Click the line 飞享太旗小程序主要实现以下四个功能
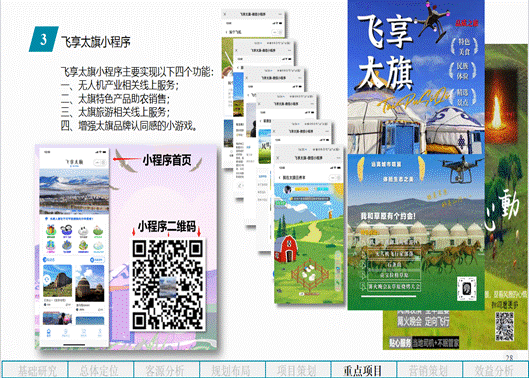This screenshot has width=529, height=378. [x=137, y=72]
